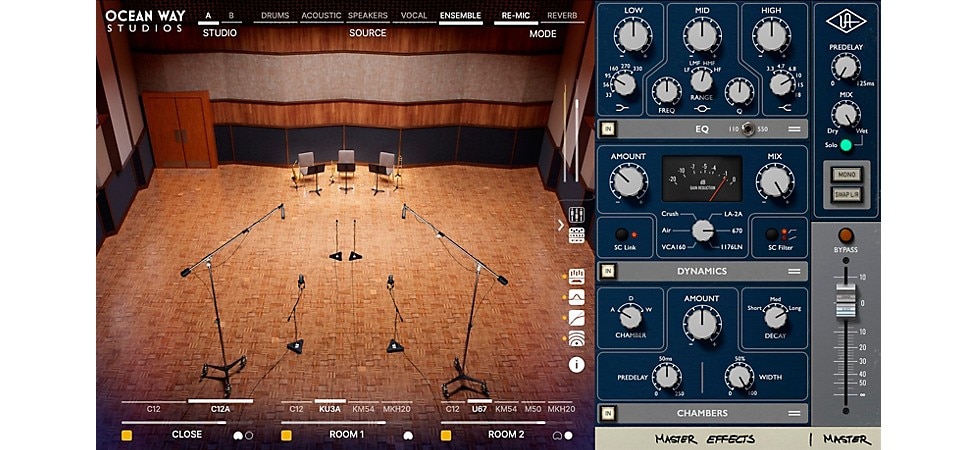Choose omni pattern for ROOM 2
This screenshot has width=976, height=450.
(x=568, y=435)
